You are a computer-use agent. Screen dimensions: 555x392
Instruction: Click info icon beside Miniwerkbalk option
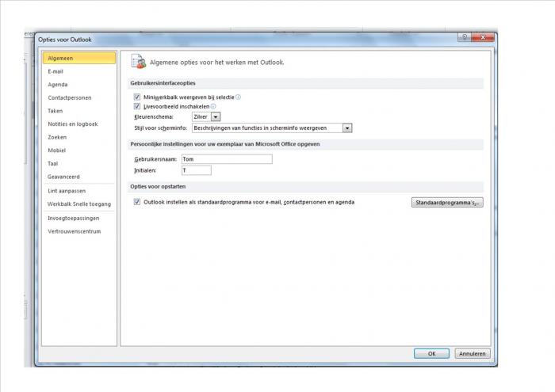coord(238,97)
